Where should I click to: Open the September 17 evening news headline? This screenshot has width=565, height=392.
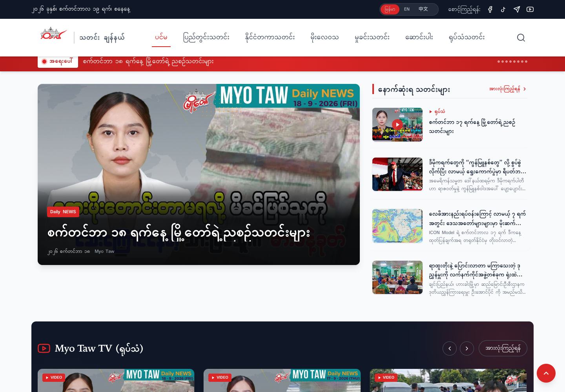click(x=472, y=127)
